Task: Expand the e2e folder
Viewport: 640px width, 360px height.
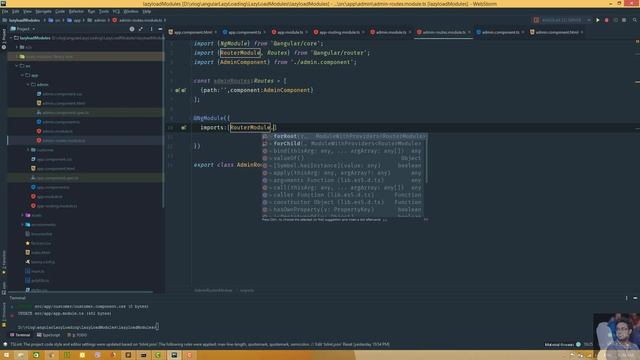Action: coord(17,47)
